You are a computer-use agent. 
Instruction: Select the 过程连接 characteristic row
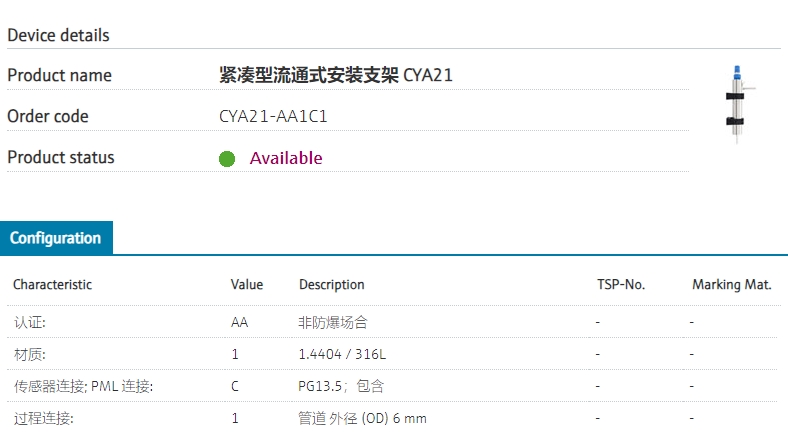click(392, 418)
